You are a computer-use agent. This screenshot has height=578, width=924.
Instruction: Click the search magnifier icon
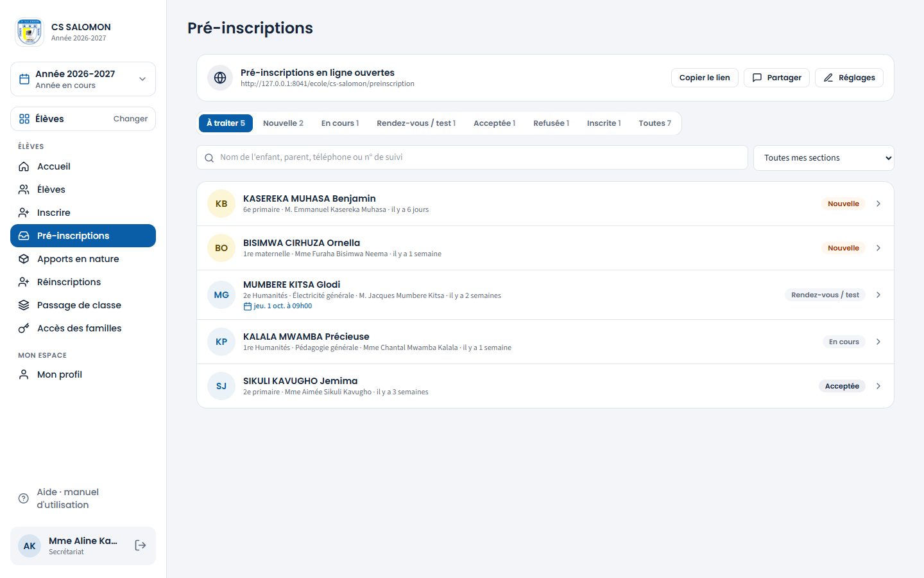click(x=209, y=158)
